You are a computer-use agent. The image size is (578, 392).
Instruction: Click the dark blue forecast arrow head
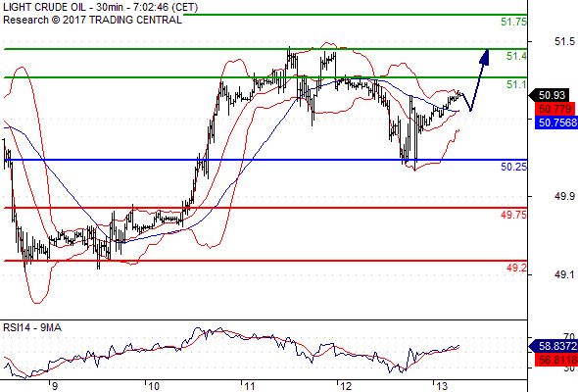[x=485, y=57]
